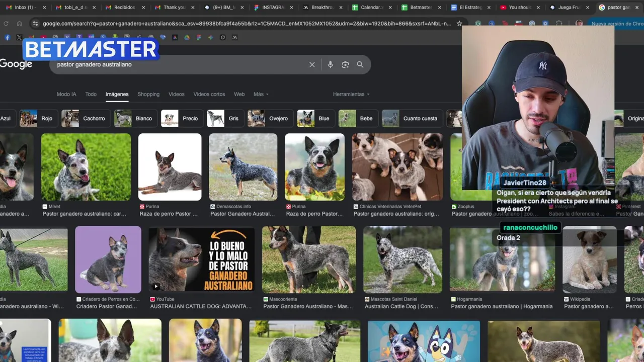Click the URL address bar

click(247, 24)
